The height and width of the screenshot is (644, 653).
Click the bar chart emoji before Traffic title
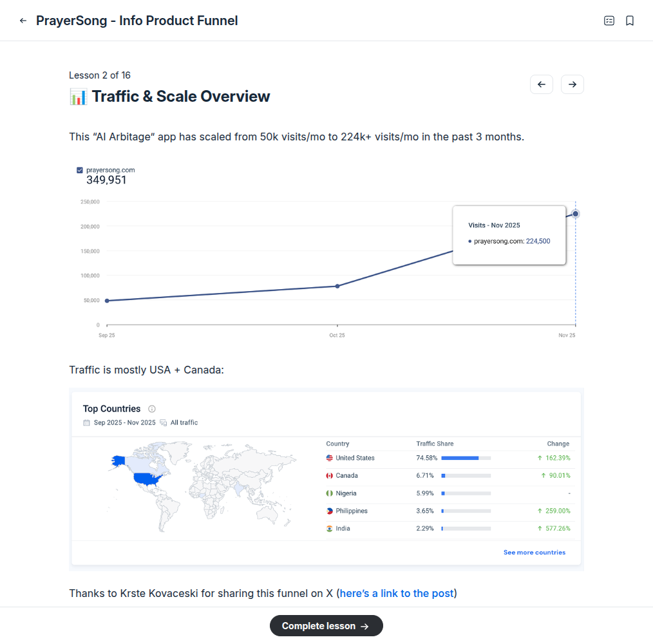tap(79, 97)
